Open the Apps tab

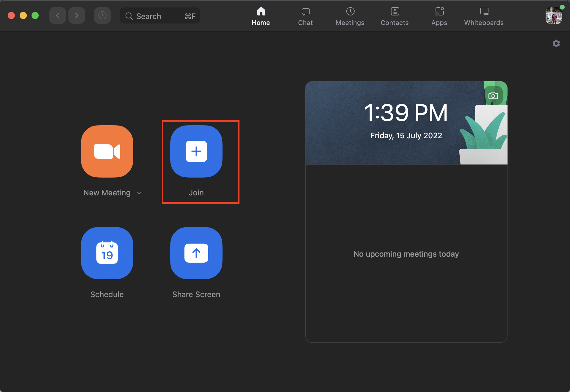click(x=439, y=16)
